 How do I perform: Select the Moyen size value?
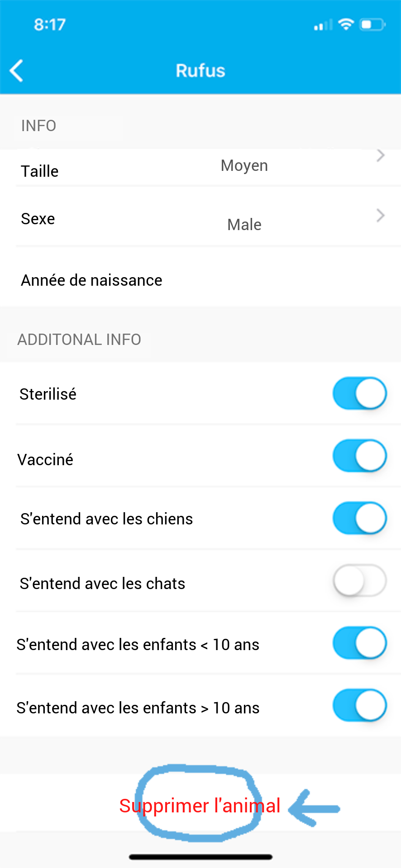(x=244, y=165)
